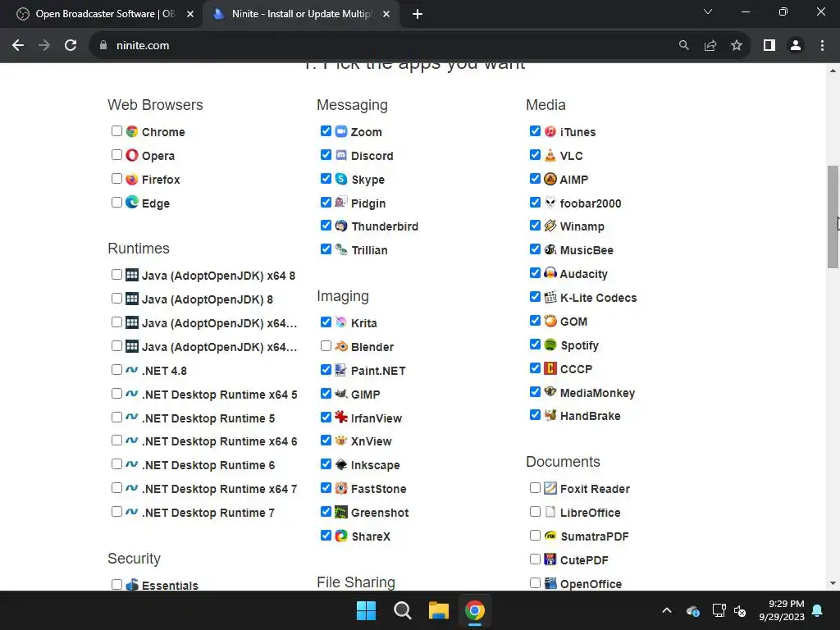Open taskbar Search
Viewport: 840px width, 630px height.
(402, 610)
